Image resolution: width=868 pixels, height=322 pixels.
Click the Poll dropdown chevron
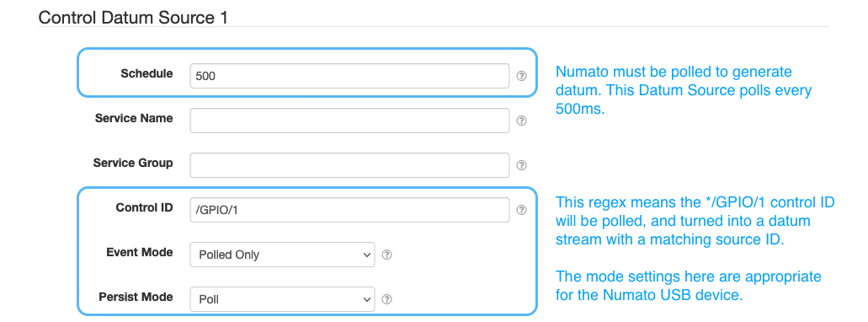(x=365, y=300)
